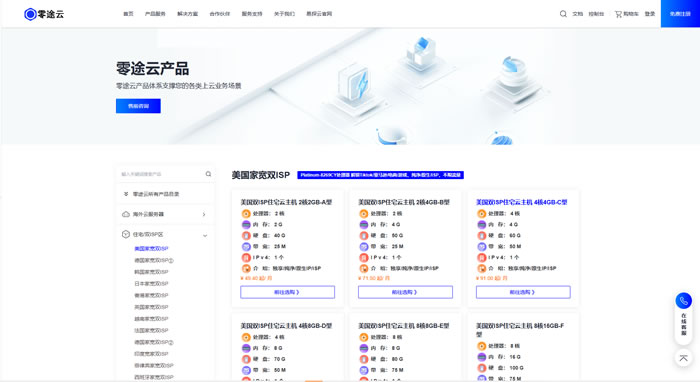
Task: Click the IPv4 icon in the 2核2GB-A型 card
Action: tap(246, 257)
